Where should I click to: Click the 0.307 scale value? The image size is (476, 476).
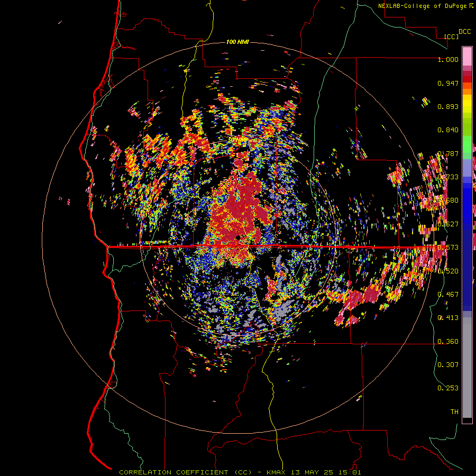tap(448, 364)
